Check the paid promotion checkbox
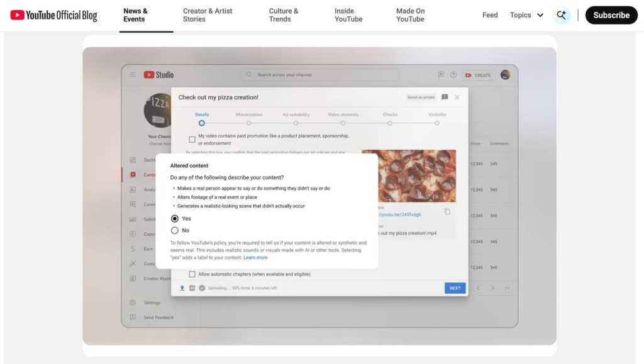 [x=192, y=140]
